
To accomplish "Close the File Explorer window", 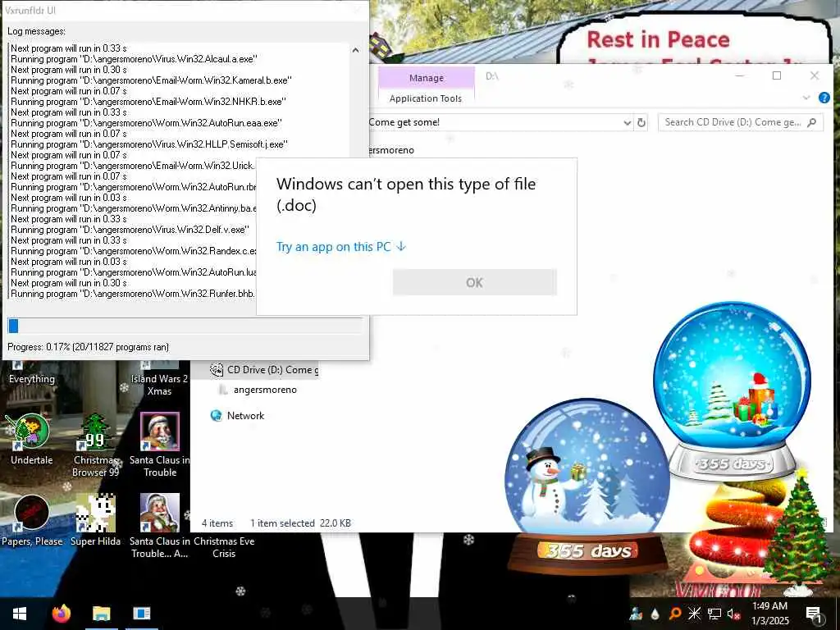I will [x=815, y=76].
